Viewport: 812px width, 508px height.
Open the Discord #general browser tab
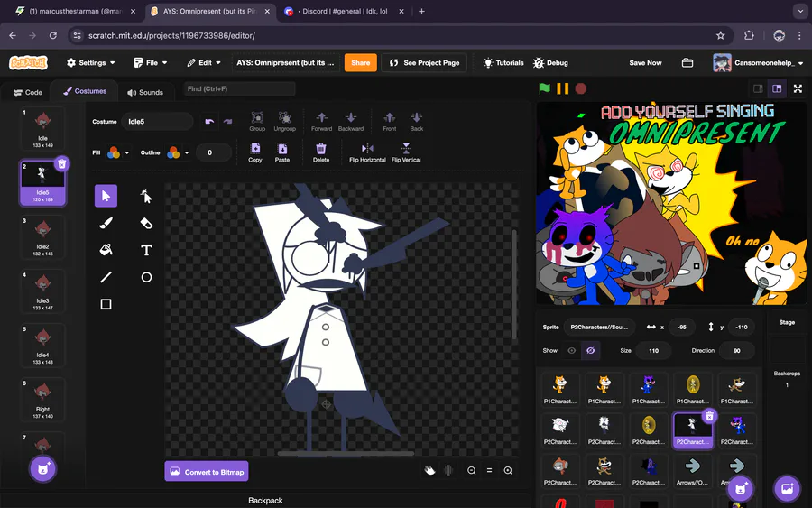pos(345,11)
